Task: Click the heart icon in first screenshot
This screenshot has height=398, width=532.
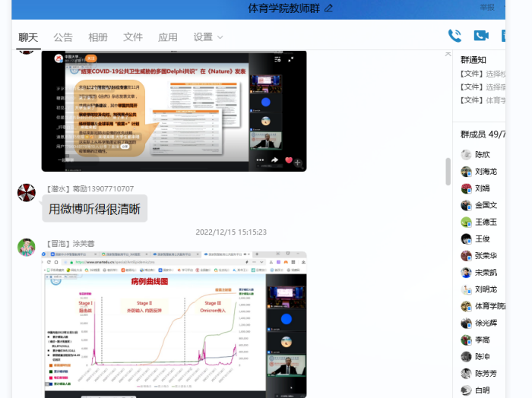Action: tap(289, 160)
